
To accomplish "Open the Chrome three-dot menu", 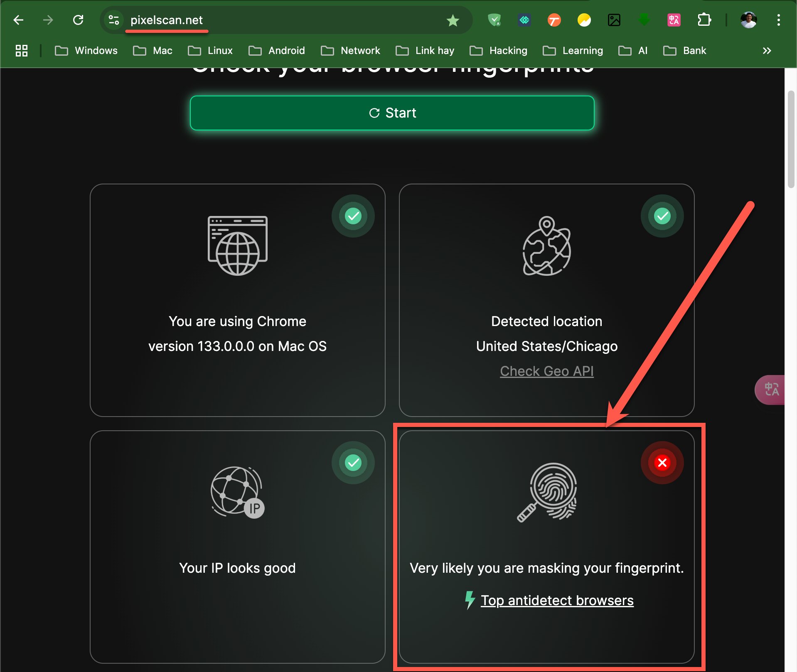I will [778, 20].
